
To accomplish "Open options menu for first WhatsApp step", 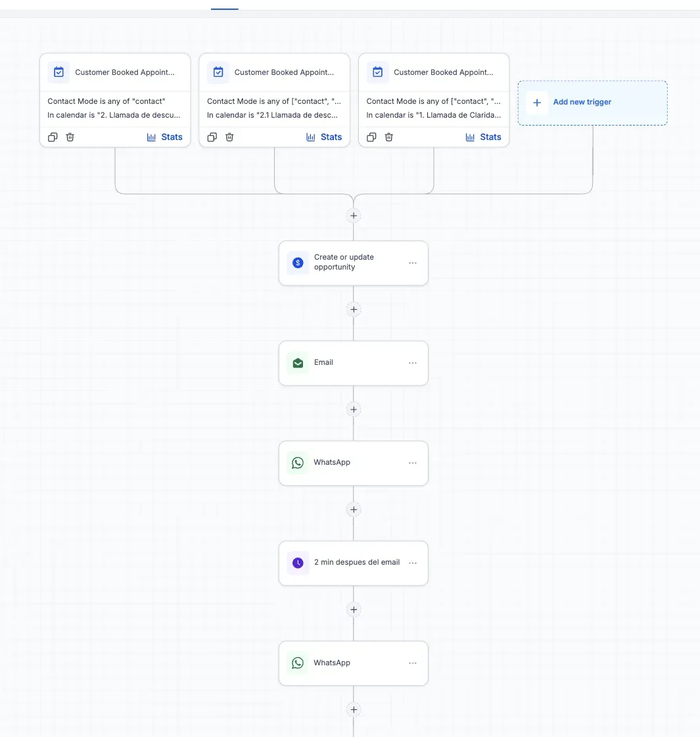I will pyautogui.click(x=413, y=463).
